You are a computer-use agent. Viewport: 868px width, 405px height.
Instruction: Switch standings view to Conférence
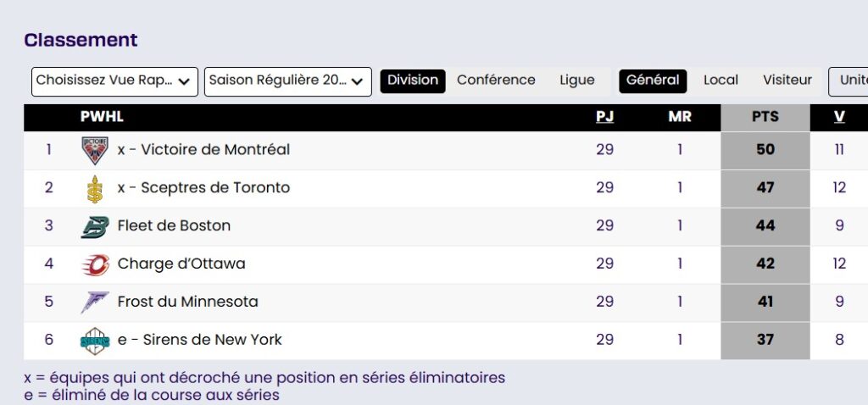[496, 80]
